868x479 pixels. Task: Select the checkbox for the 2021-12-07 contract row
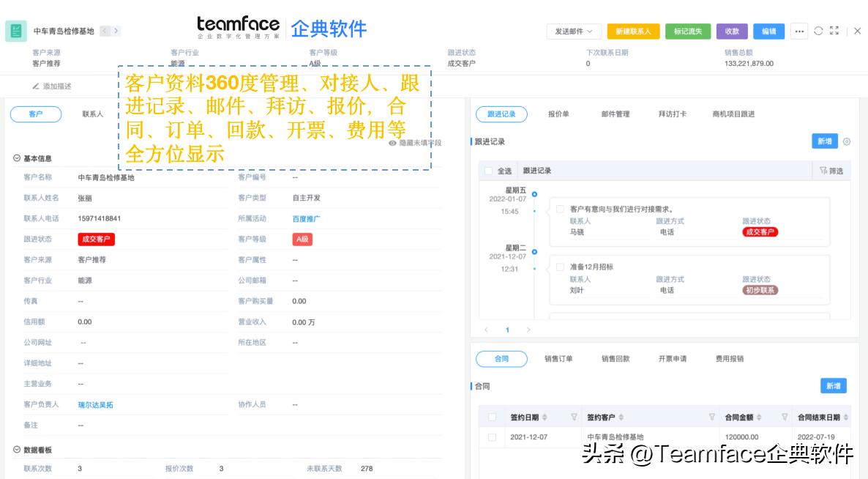click(x=490, y=436)
